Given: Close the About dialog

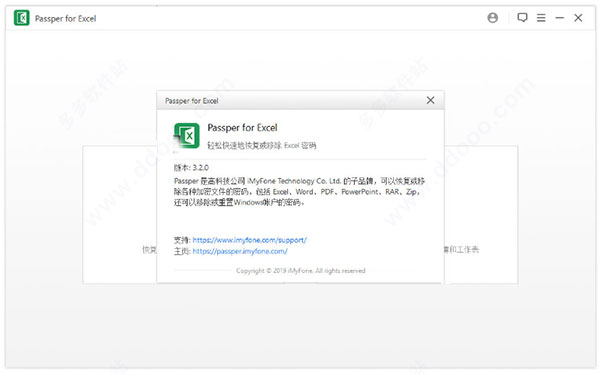Looking at the screenshot, I should tap(430, 100).
